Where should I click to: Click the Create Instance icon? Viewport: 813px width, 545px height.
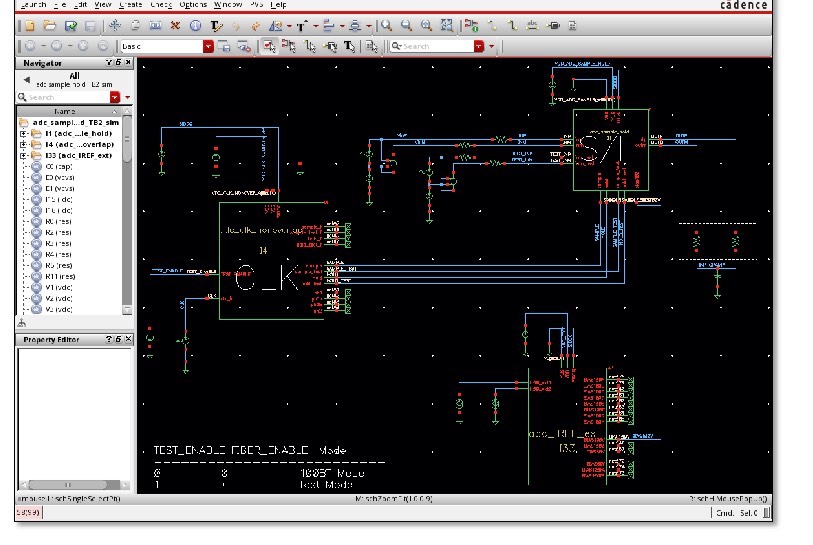(471, 25)
